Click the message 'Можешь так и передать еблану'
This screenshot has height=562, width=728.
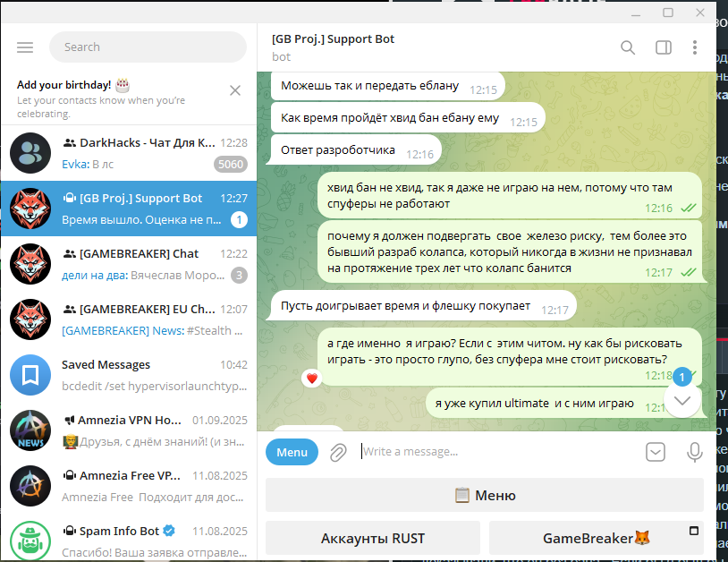pos(387,86)
